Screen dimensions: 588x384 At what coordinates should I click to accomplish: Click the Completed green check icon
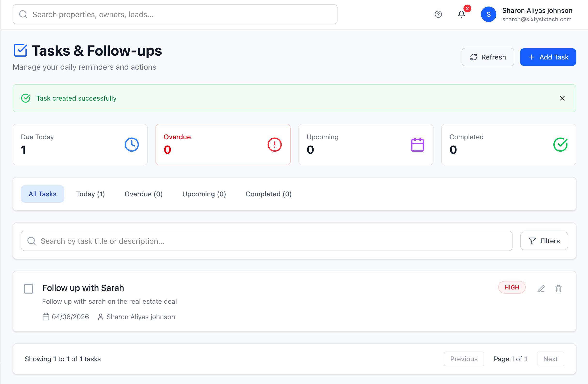560,145
